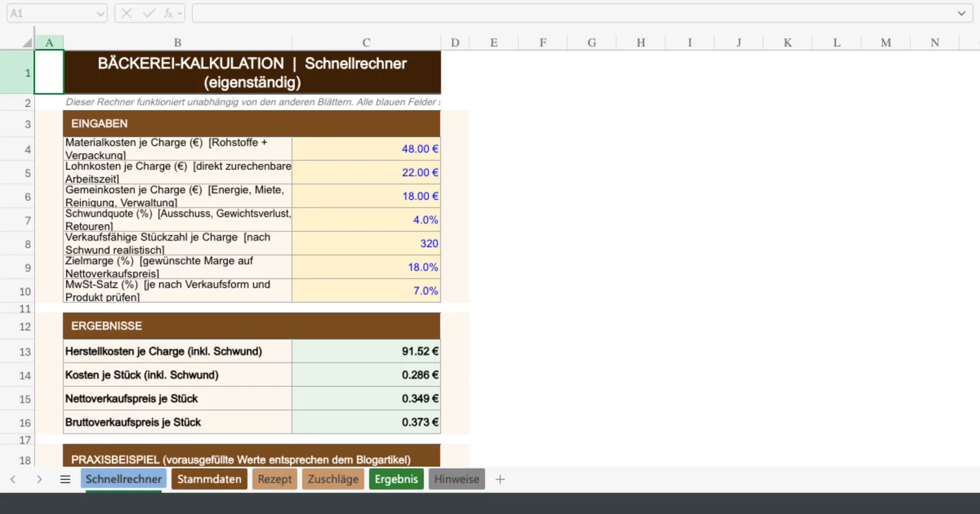
Task: Click the 'Dieser Rechner funktioniert' note cell
Action: tap(252, 102)
